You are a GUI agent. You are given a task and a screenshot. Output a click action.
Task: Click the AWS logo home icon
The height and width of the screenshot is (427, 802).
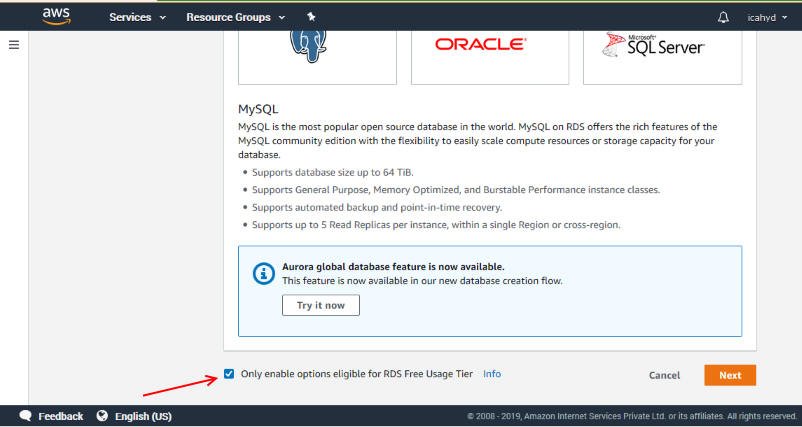coord(56,16)
